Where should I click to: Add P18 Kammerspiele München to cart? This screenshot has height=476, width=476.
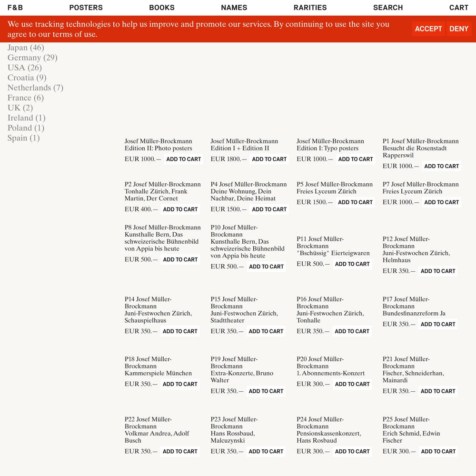[180, 384]
